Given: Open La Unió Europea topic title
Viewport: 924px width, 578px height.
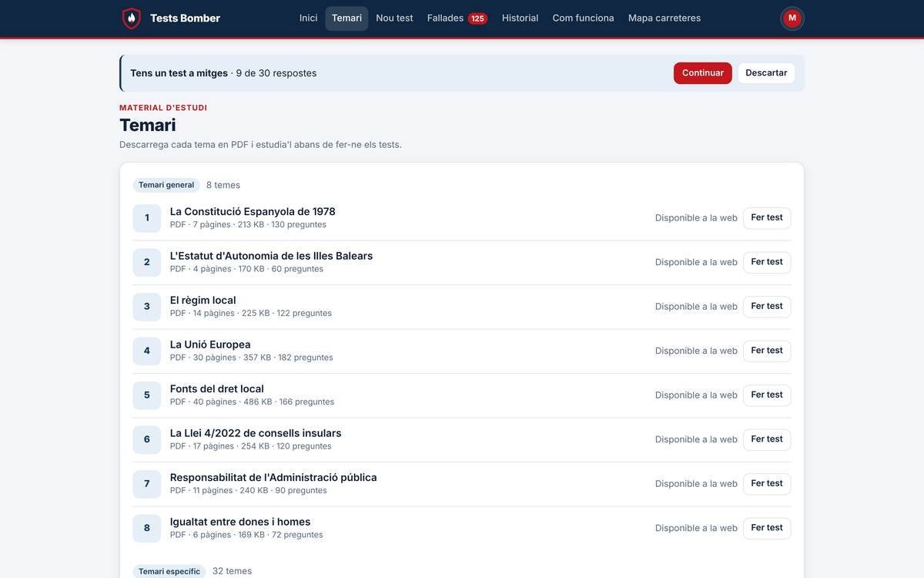Looking at the screenshot, I should 210,344.
